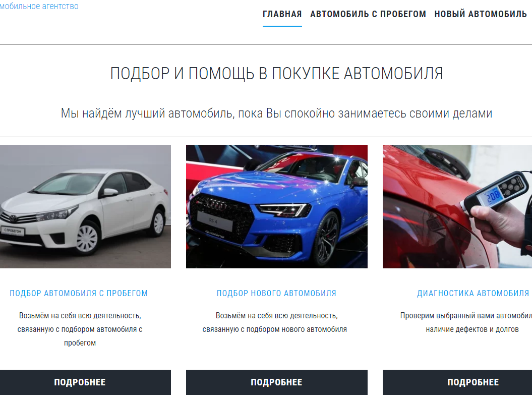Open the ГЛАВНАЯ menu item
532x400 pixels.
(x=282, y=14)
